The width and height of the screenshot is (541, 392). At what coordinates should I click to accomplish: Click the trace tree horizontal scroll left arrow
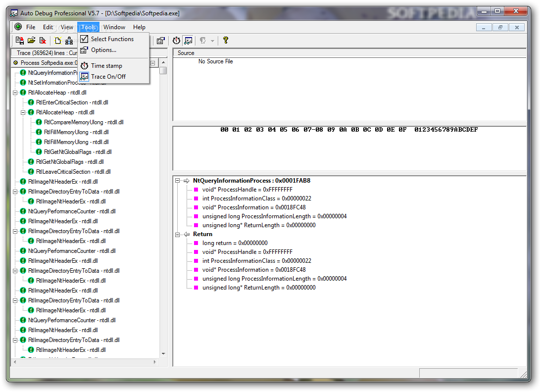(x=15, y=362)
